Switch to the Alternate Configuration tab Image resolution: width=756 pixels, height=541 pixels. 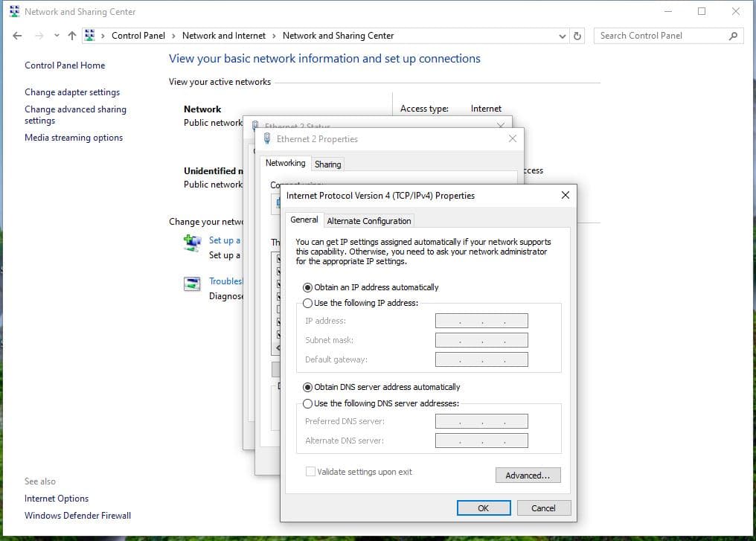(x=368, y=221)
